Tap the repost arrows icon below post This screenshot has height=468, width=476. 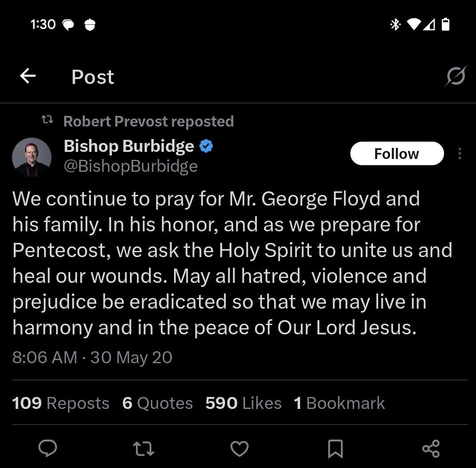click(x=143, y=448)
